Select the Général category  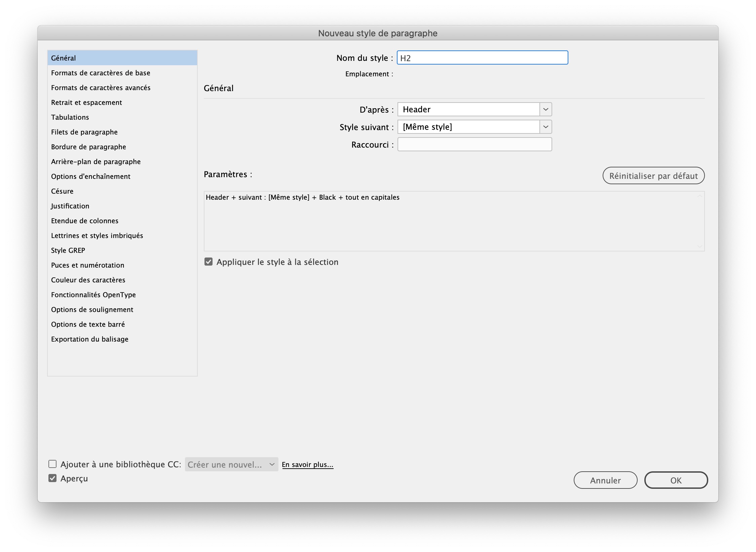tap(64, 58)
